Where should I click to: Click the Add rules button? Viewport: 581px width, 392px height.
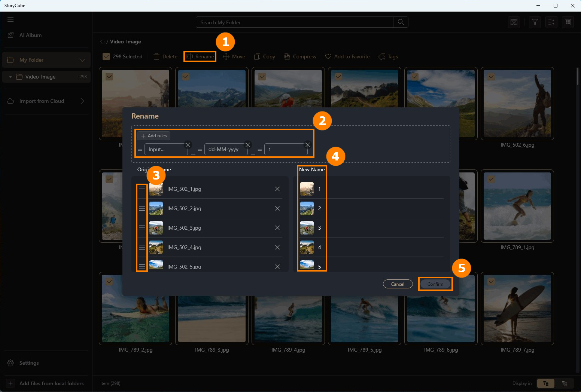pyautogui.click(x=154, y=136)
